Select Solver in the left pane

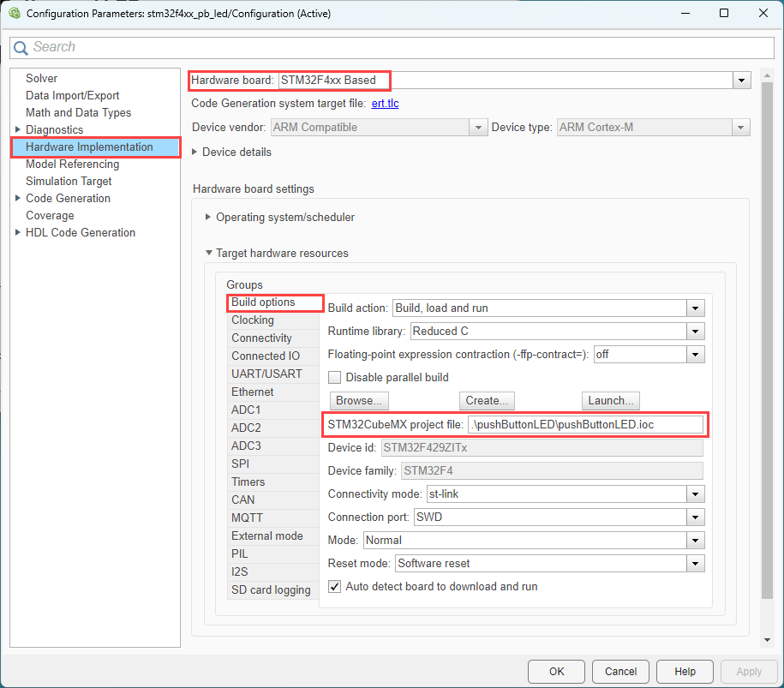[x=41, y=79]
